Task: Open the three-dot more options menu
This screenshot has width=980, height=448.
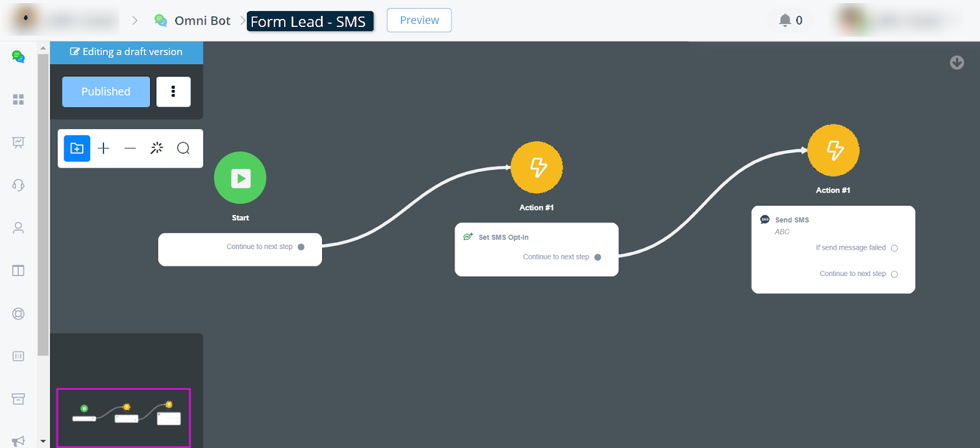Action: pyautogui.click(x=173, y=92)
